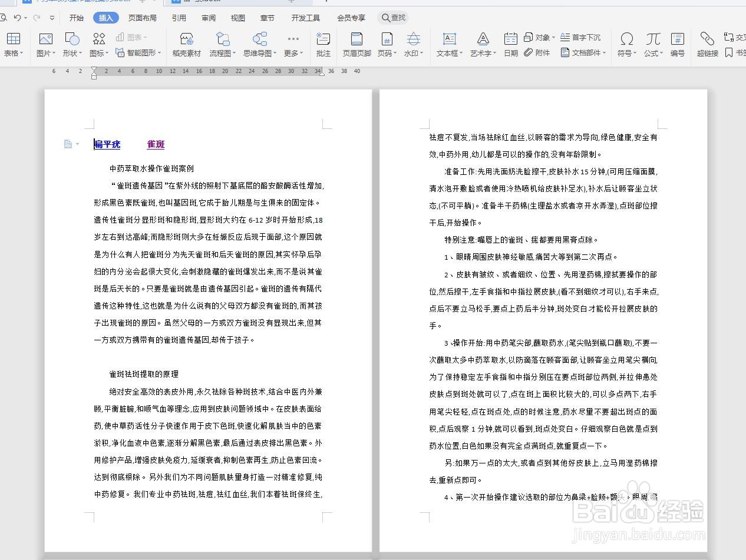Click the 雀斑 heading link
This screenshot has width=746, height=560.
(156, 144)
